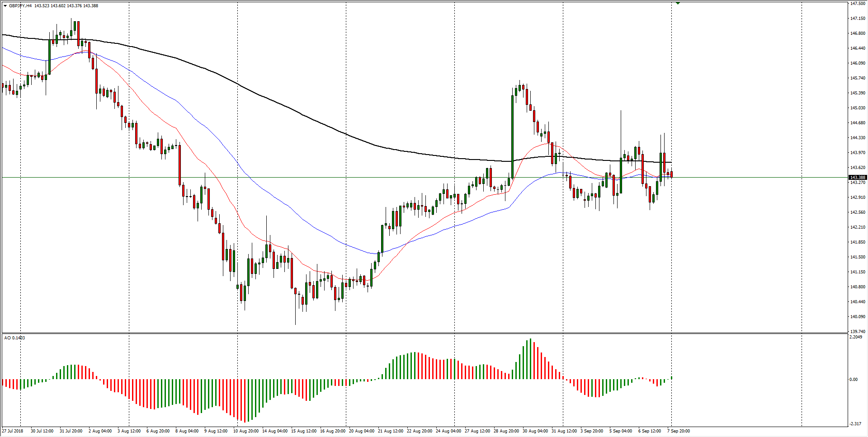Click the 147.500 price axis label
868x437 pixels.
point(858,4)
